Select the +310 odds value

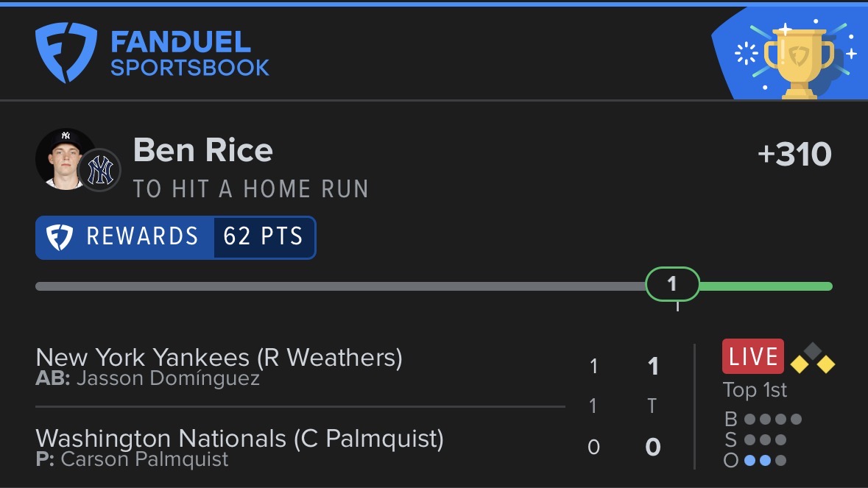click(x=794, y=155)
